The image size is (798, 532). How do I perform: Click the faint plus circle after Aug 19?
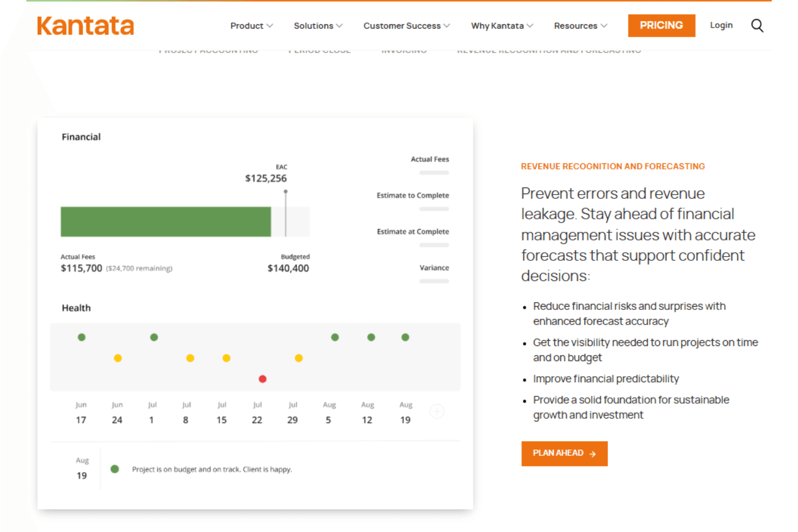click(437, 412)
